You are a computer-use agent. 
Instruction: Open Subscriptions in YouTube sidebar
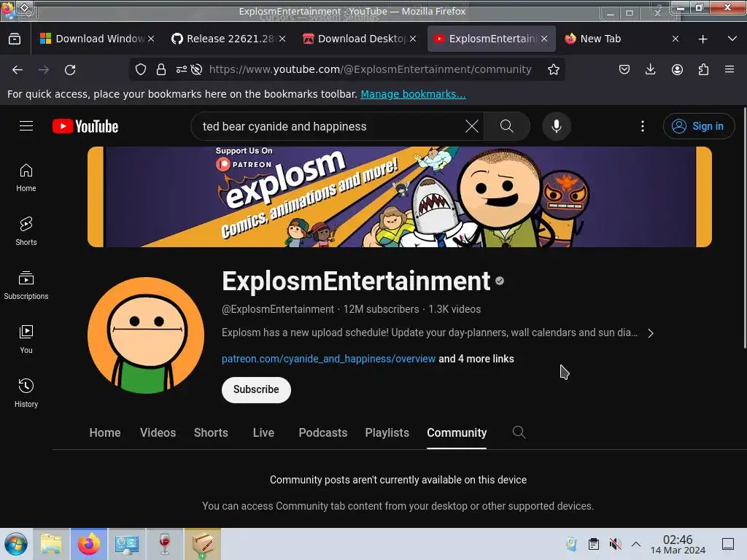26,285
